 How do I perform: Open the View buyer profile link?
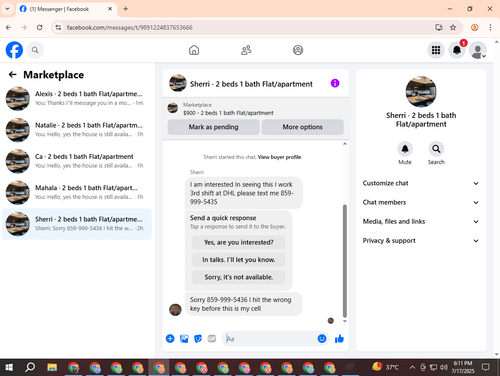tap(279, 157)
